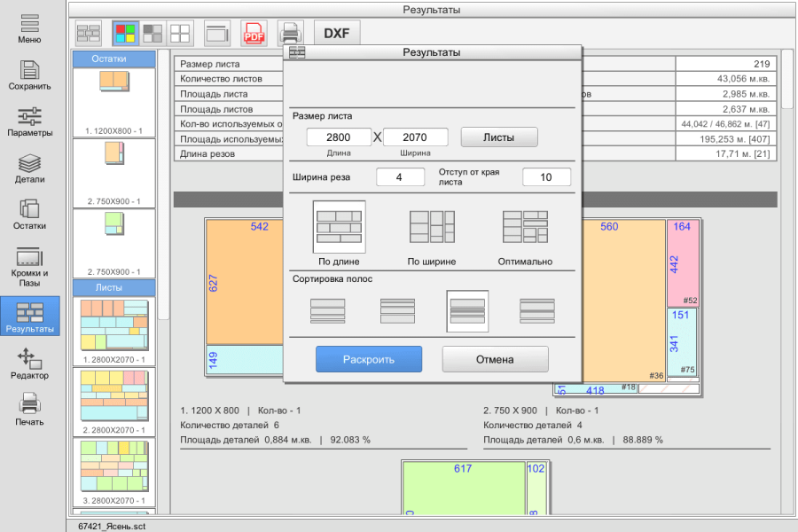Click the stacked sheets toolbar icon
Image resolution: width=798 pixels, height=532 pixels.
click(x=217, y=33)
